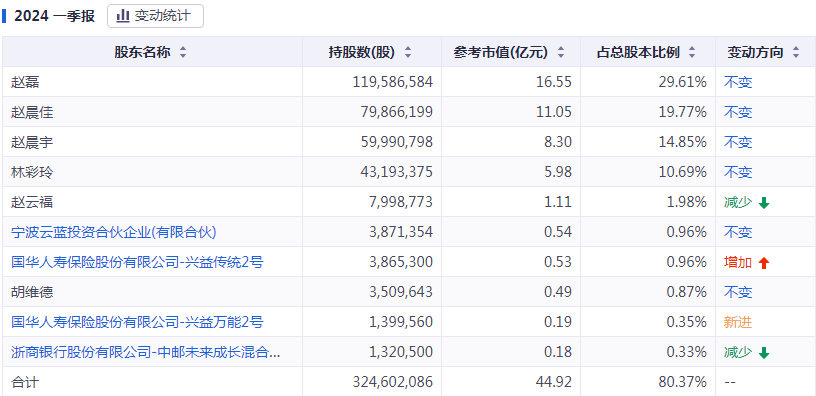Sort by 占总股本比例 column arrows
Screen dimensions: 816x396
(x=692, y=52)
